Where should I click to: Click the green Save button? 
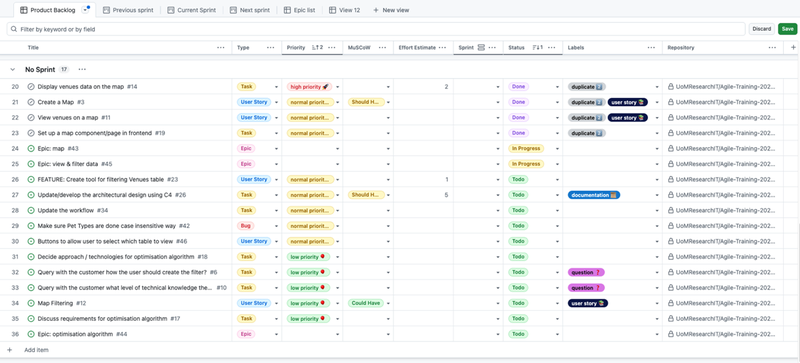787,29
